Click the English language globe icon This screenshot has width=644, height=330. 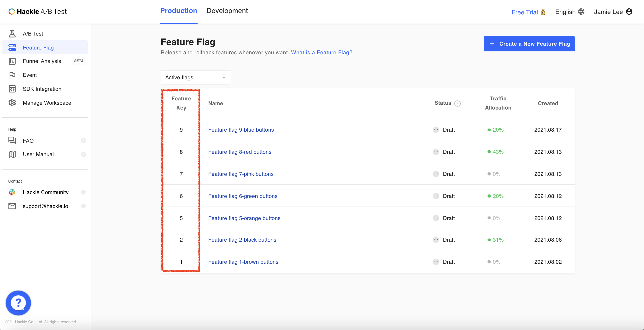tap(581, 12)
